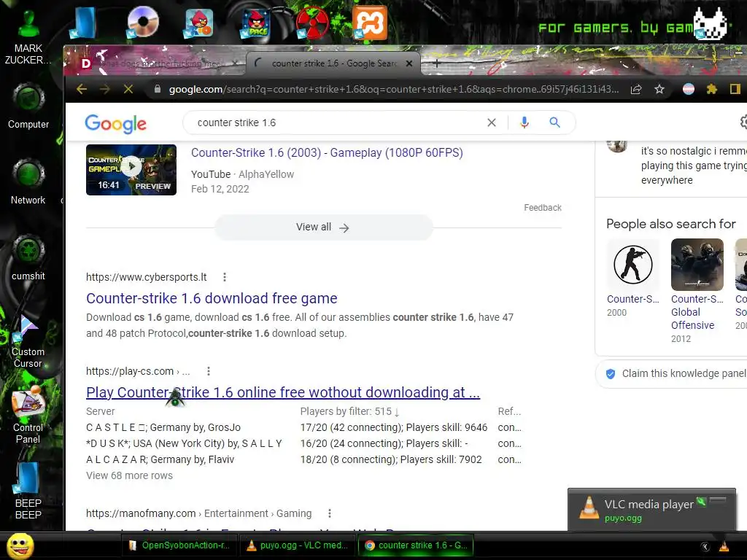747x560 pixels.
Task: Open the smiley face start button
Action: coord(20,545)
